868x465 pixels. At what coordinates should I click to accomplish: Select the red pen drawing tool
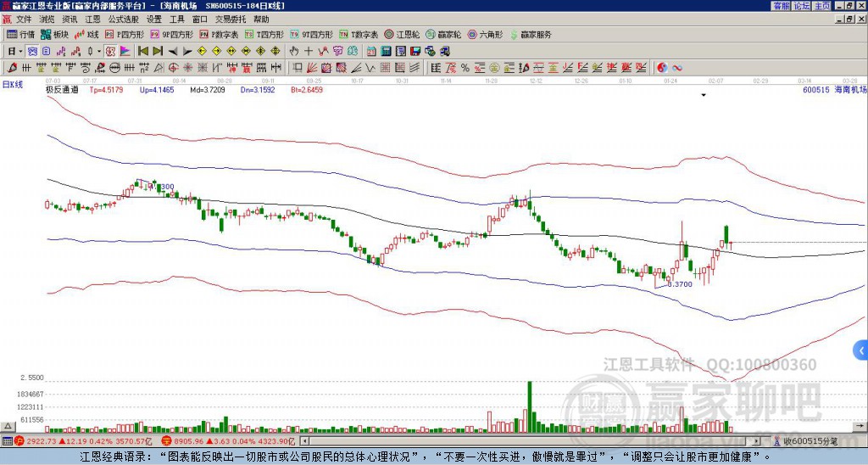(12, 68)
